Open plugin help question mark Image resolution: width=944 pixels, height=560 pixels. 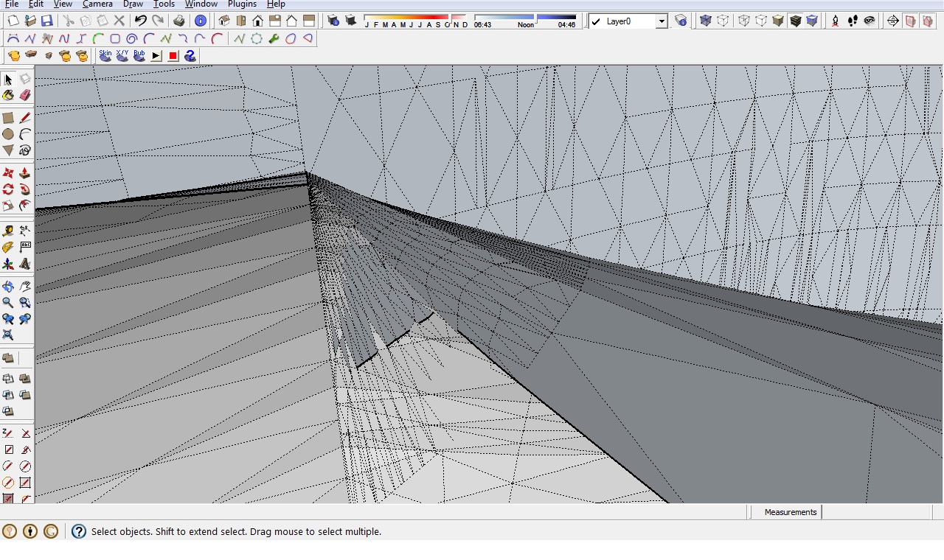coord(190,55)
